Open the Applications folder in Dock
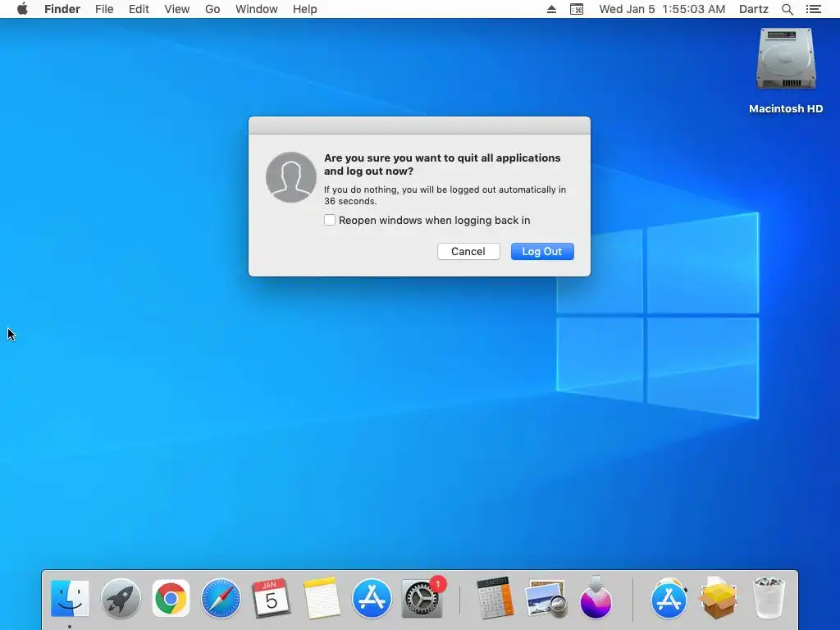The width and height of the screenshot is (840, 630). [x=669, y=598]
